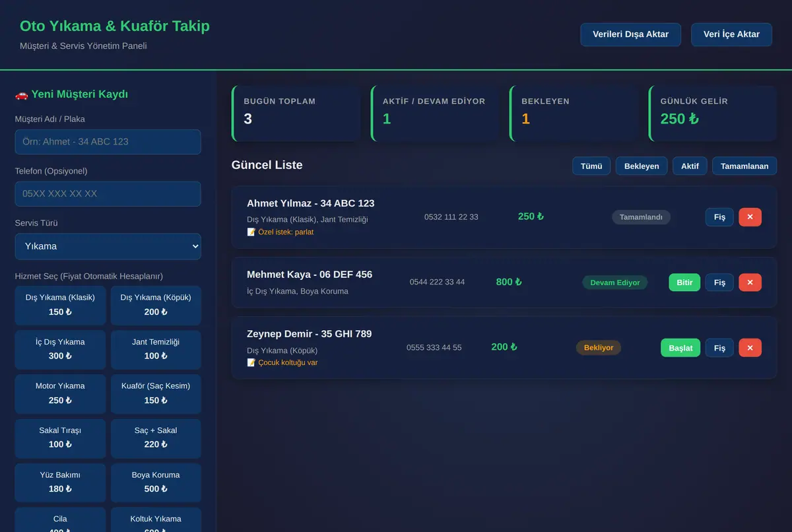Finish Mehmet Kaya job with Bitir
This screenshot has height=532, width=792.
pos(684,283)
